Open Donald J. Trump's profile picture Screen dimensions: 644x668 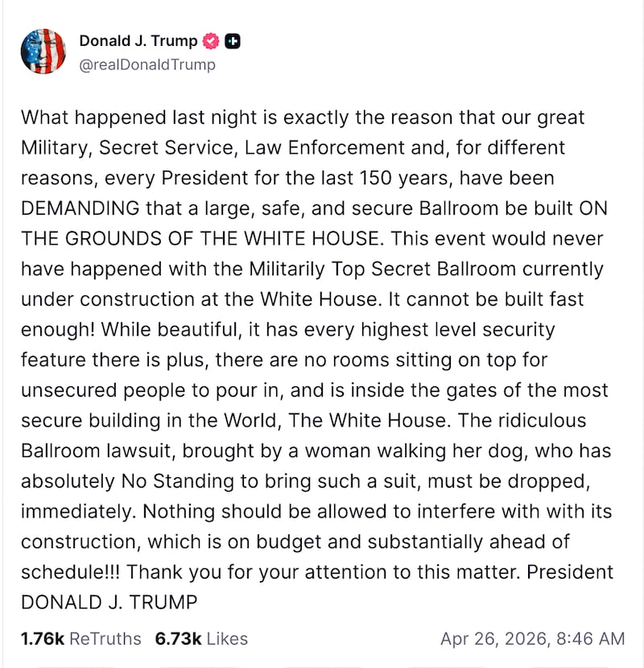(44, 50)
